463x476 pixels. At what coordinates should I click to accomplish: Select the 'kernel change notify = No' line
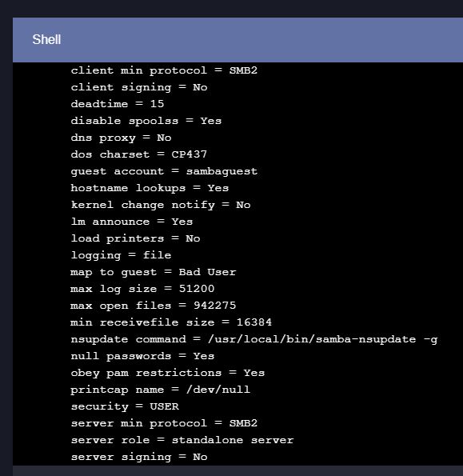(x=161, y=205)
